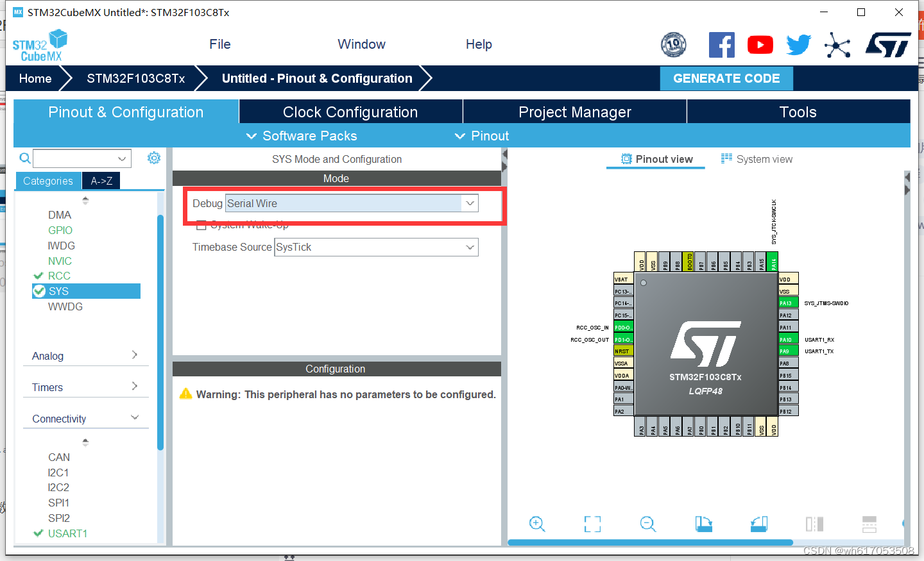Click the STM32F103C8Tx breadcrumb

pyautogui.click(x=136, y=78)
